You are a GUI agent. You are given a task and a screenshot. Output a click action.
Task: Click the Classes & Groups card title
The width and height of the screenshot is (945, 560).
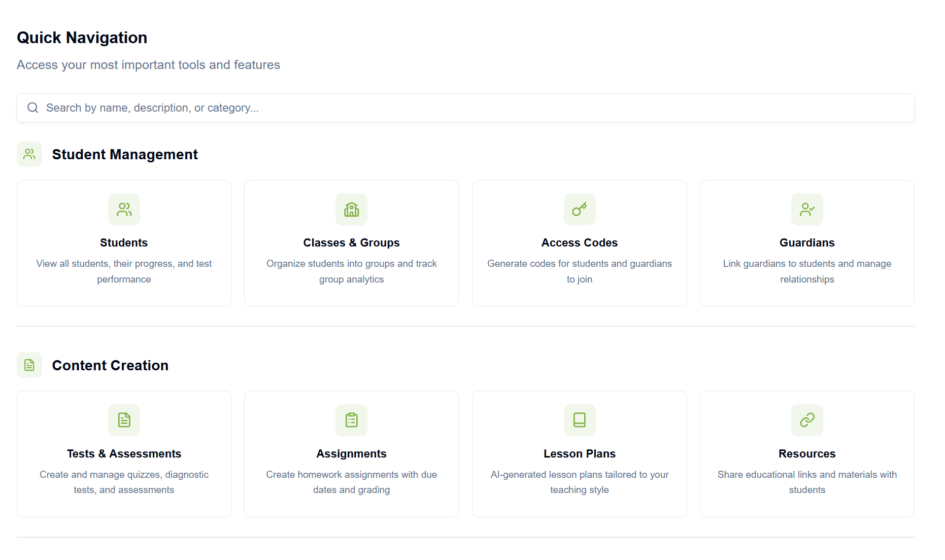coord(351,242)
